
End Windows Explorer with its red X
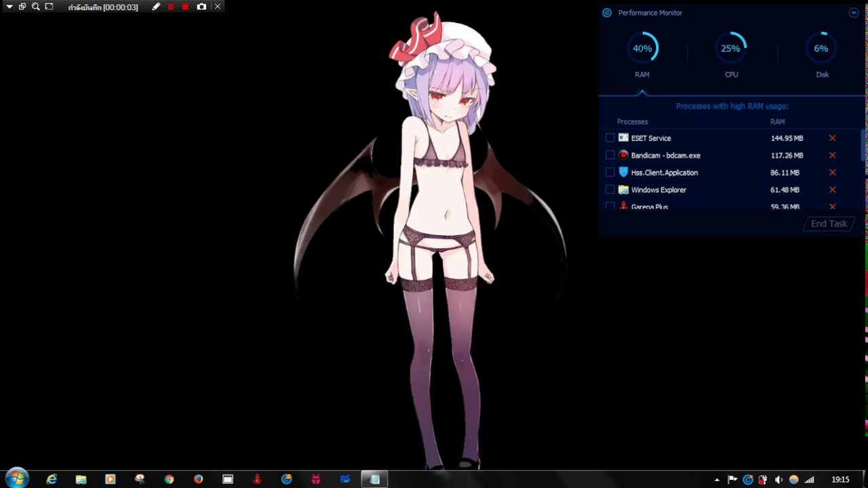(x=832, y=190)
